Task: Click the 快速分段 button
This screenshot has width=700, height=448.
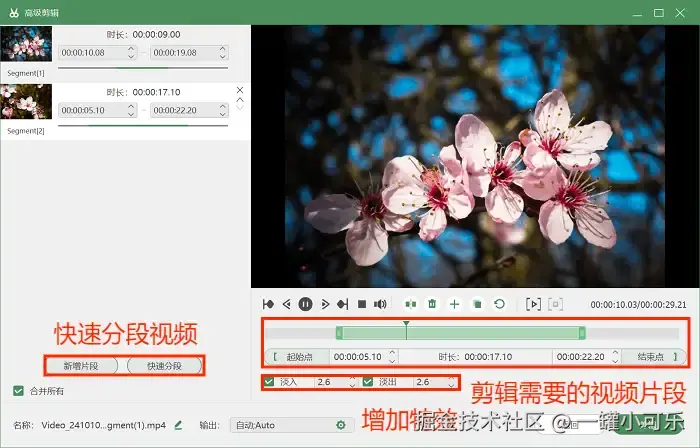Action: pyautogui.click(x=165, y=366)
